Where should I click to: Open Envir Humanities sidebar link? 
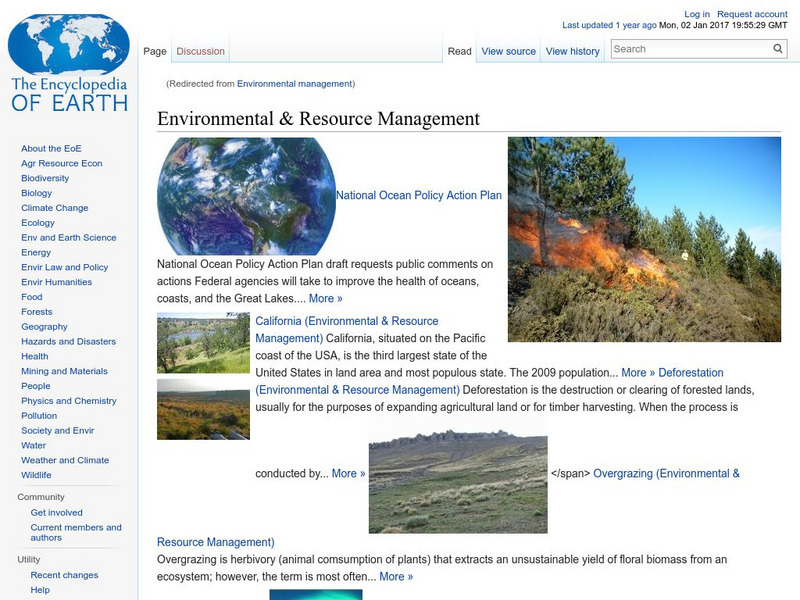point(56,282)
